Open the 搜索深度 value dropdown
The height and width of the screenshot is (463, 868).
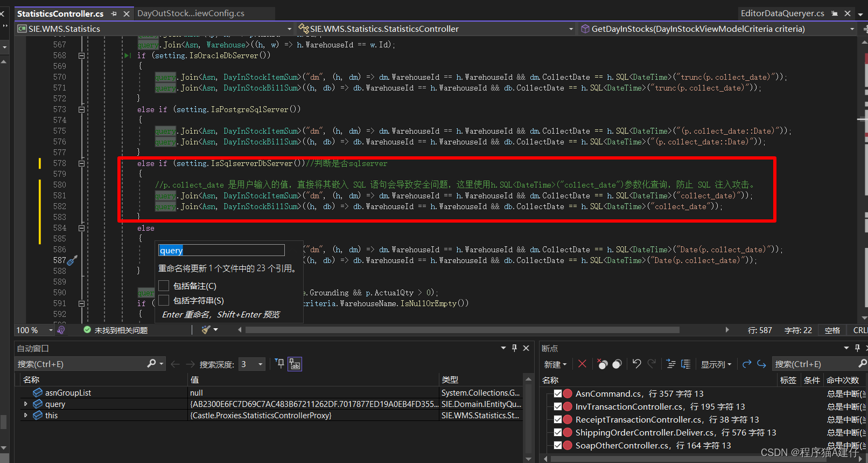261,364
